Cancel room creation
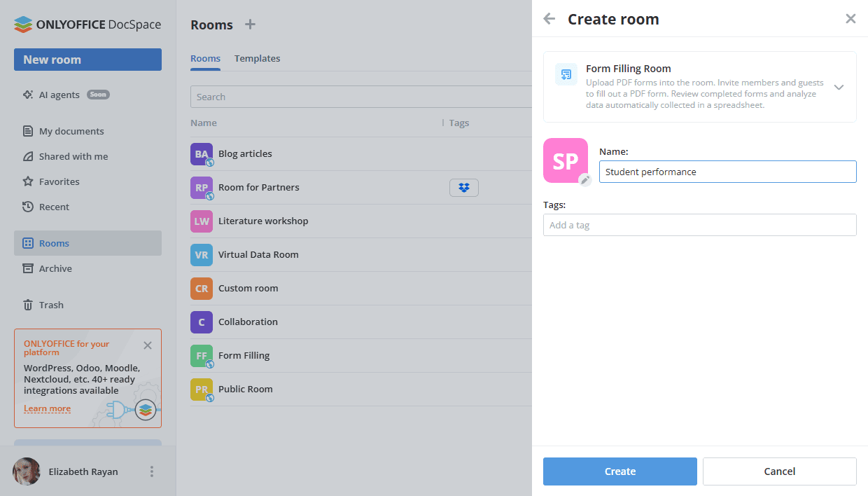The height and width of the screenshot is (496, 868). 779,471
